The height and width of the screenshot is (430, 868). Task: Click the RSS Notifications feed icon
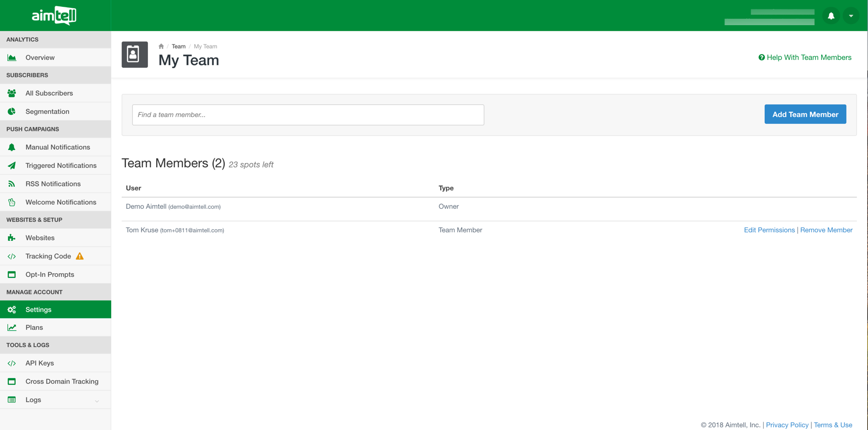pos(12,184)
